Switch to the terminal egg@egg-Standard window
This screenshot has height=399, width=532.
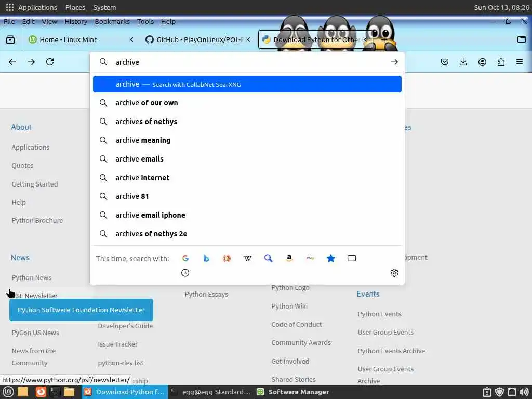coord(210,392)
